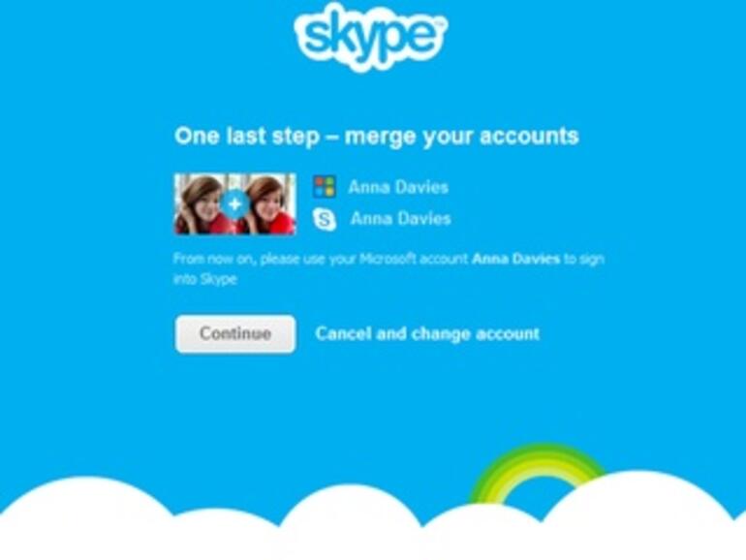Click the plus merge icon between photos

click(x=235, y=204)
